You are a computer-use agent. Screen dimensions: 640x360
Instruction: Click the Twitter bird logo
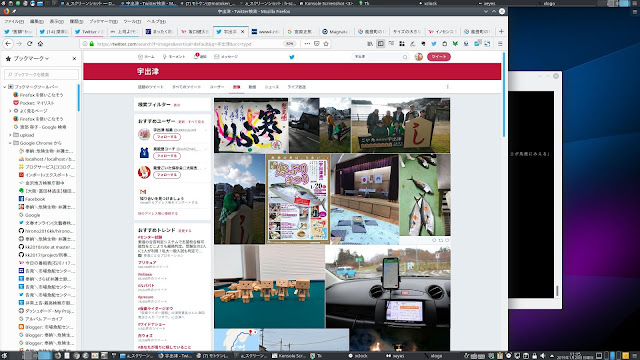point(292,57)
